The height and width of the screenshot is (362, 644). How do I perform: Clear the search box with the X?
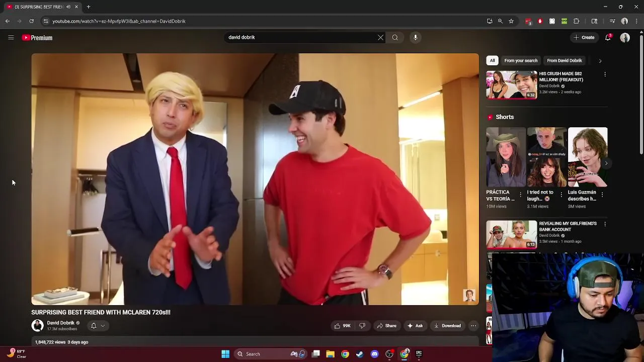(x=380, y=37)
